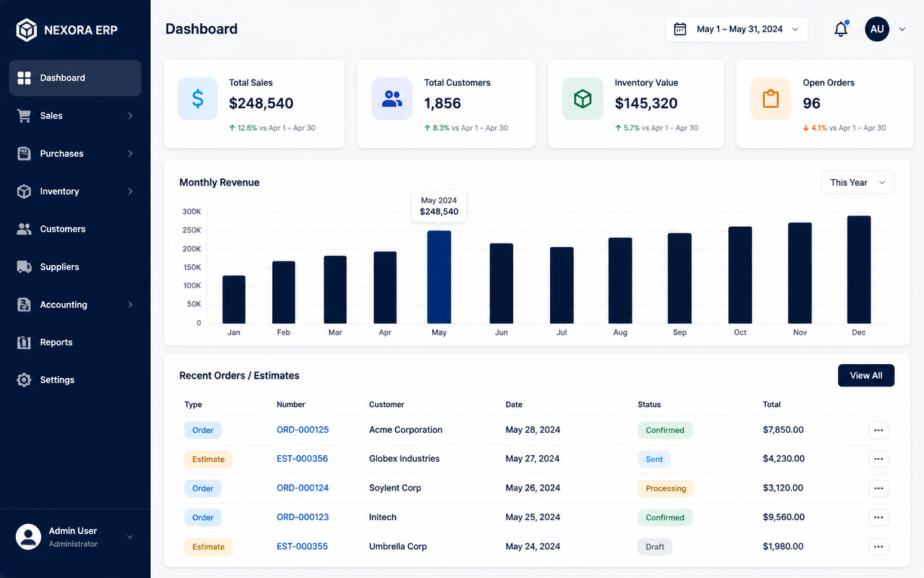This screenshot has height=578, width=924.
Task: Click the January revenue bar
Action: coord(234,299)
